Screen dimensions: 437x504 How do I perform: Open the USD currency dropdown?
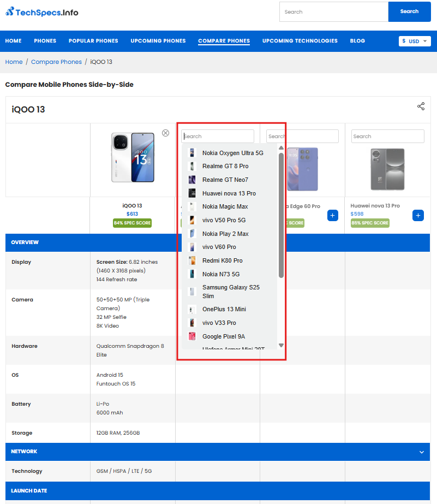[x=415, y=41]
